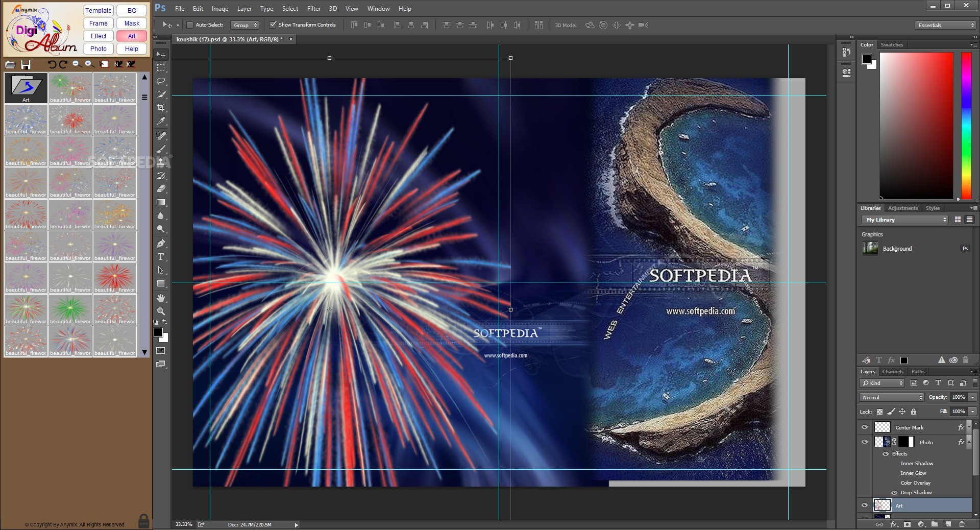Click the Mask button in Digi Album
The image size is (980, 530).
pyautogui.click(x=132, y=23)
